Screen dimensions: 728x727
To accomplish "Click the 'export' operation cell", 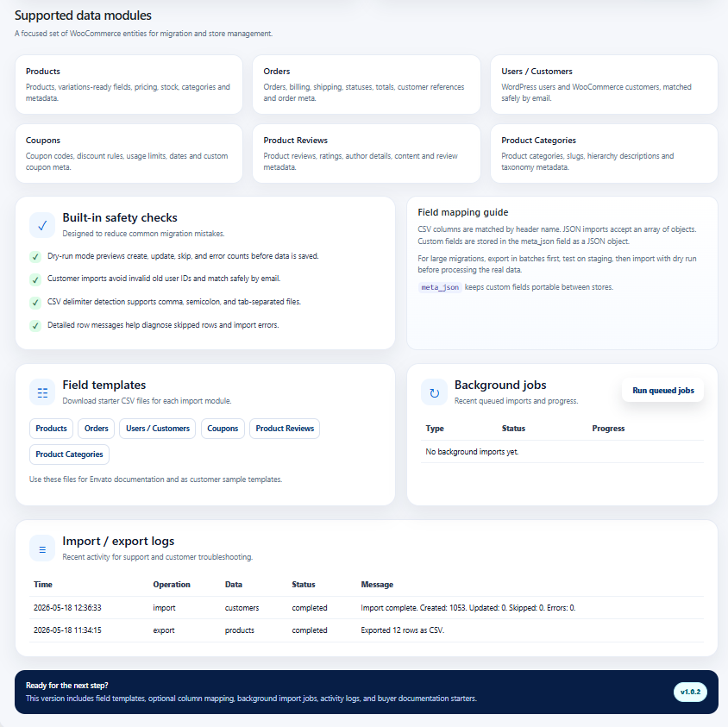I will (163, 630).
